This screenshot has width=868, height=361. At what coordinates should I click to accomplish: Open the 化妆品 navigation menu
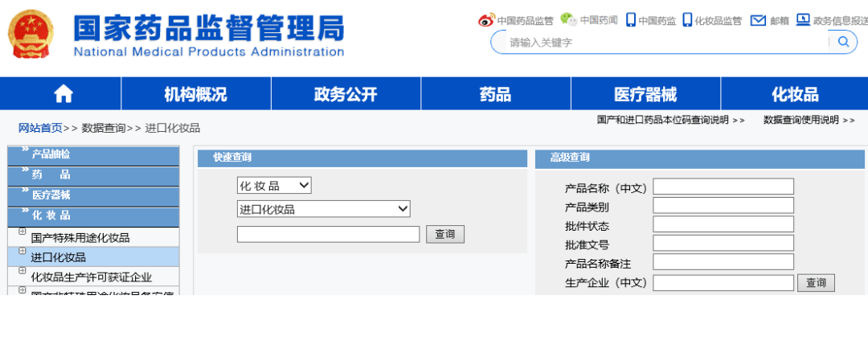[795, 94]
